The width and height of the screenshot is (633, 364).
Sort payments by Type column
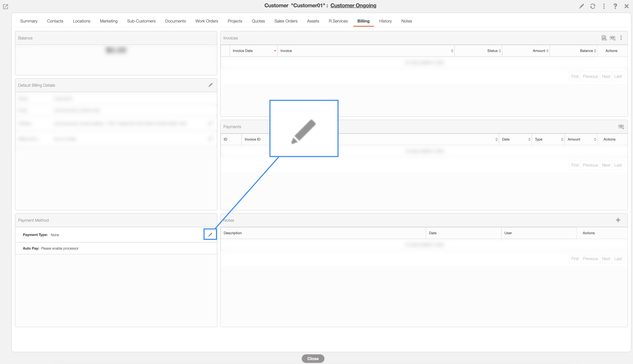pos(548,139)
